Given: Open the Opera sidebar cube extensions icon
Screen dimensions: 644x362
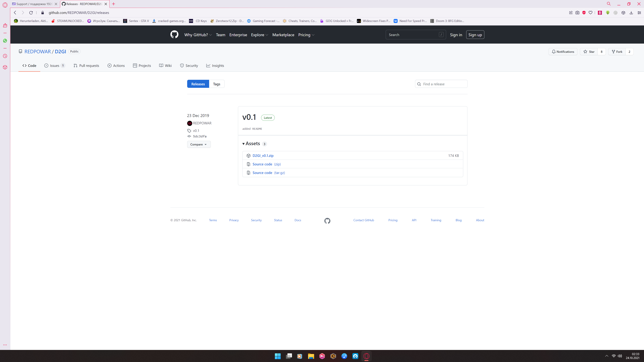Looking at the screenshot, I should [5, 67].
